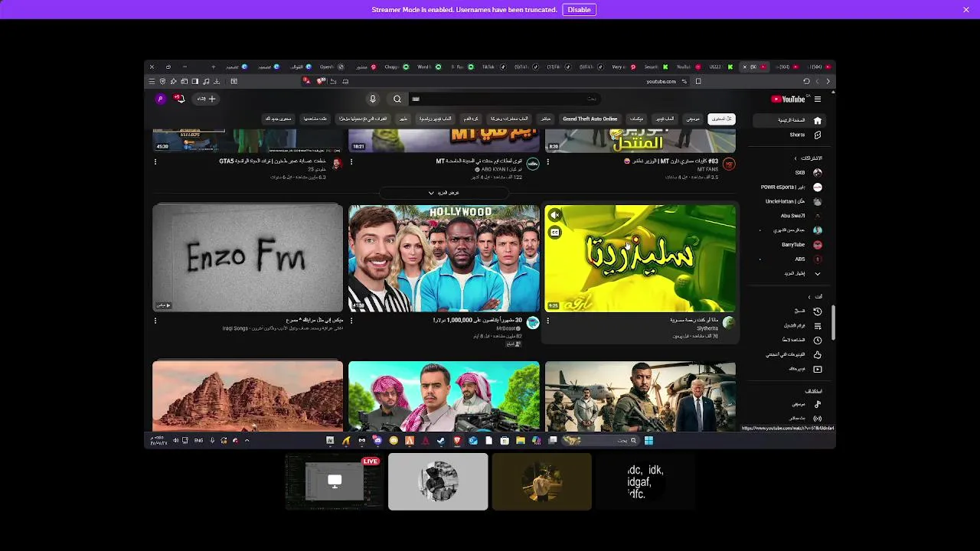This screenshot has width=980, height=551.
Task: Select the first highlighted filter chip
Action: click(x=721, y=119)
